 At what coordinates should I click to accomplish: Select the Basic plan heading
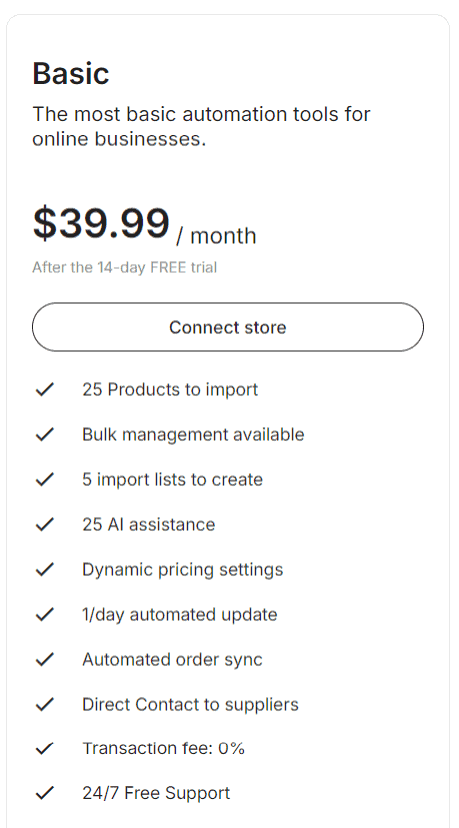[71, 73]
